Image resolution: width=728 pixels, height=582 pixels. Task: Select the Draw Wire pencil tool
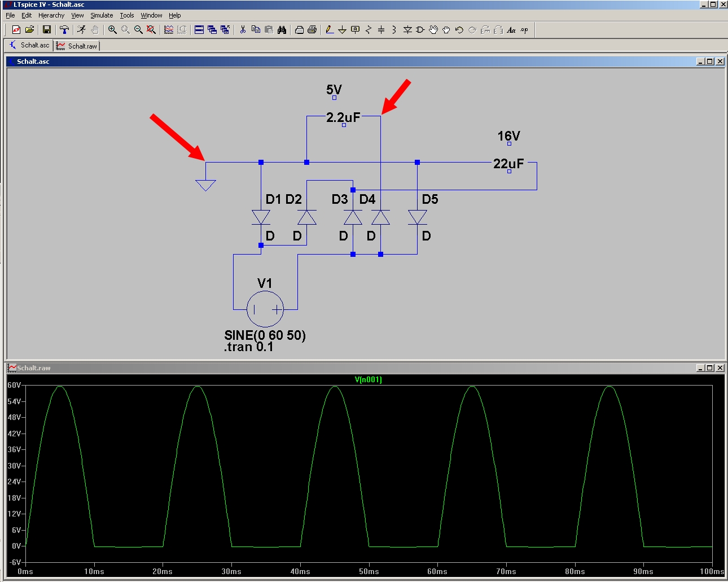330,30
